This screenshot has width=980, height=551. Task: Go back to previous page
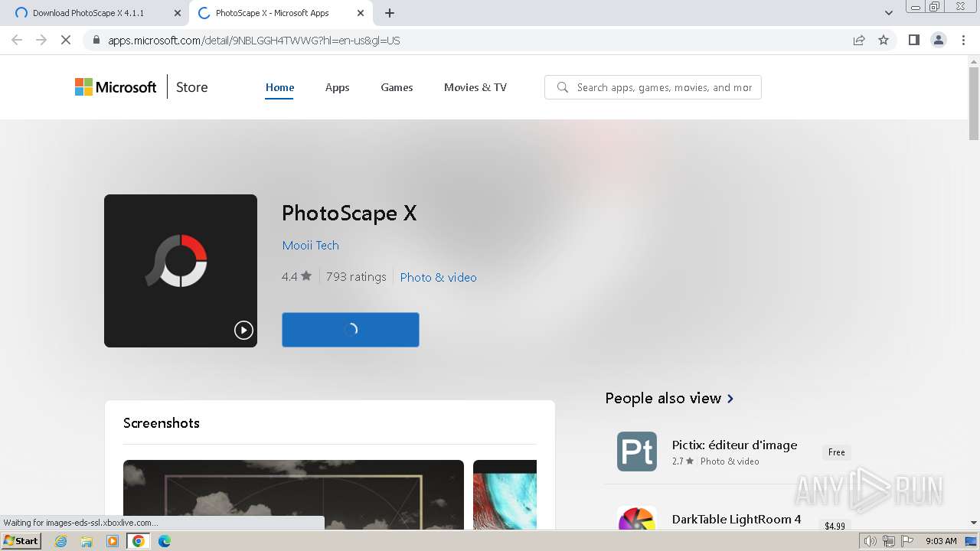click(17, 41)
